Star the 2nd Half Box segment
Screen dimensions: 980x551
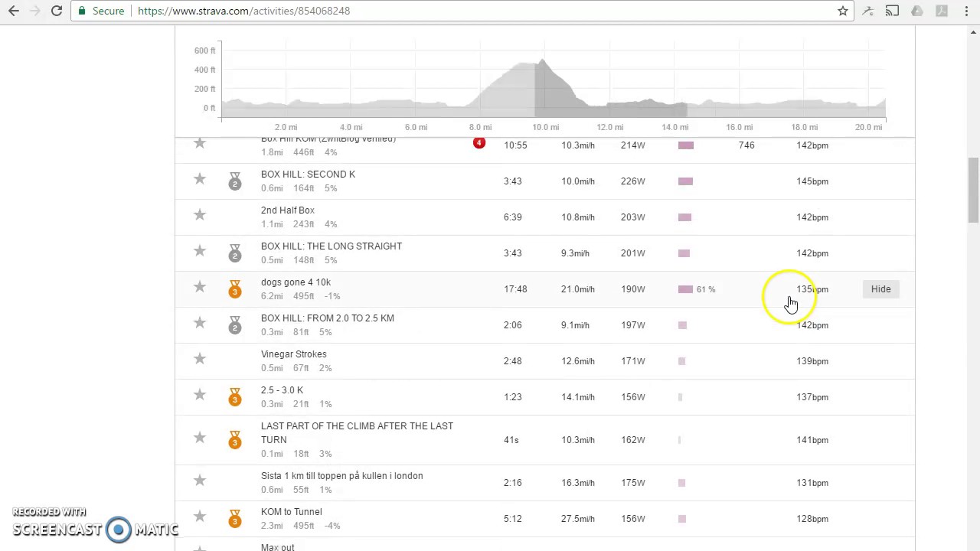pos(200,215)
